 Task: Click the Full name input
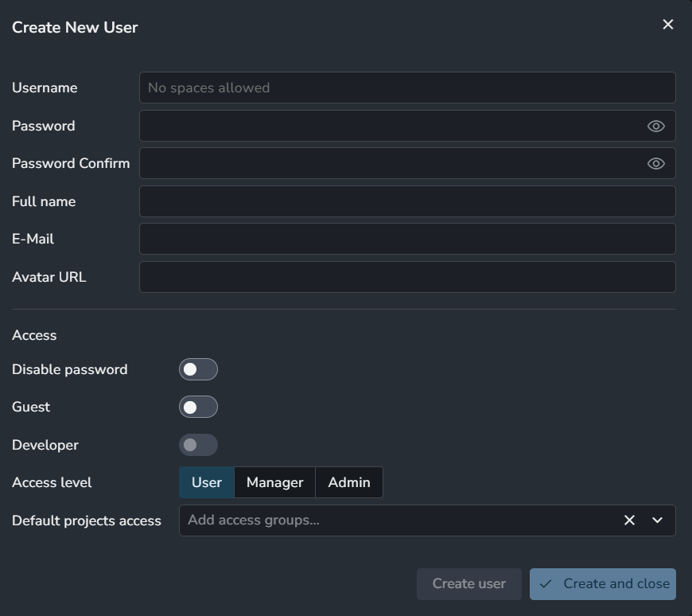(x=406, y=201)
